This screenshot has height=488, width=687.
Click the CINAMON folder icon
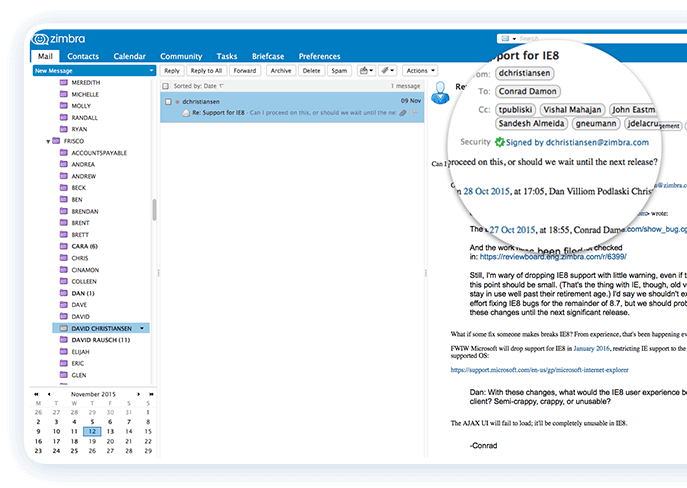64,269
